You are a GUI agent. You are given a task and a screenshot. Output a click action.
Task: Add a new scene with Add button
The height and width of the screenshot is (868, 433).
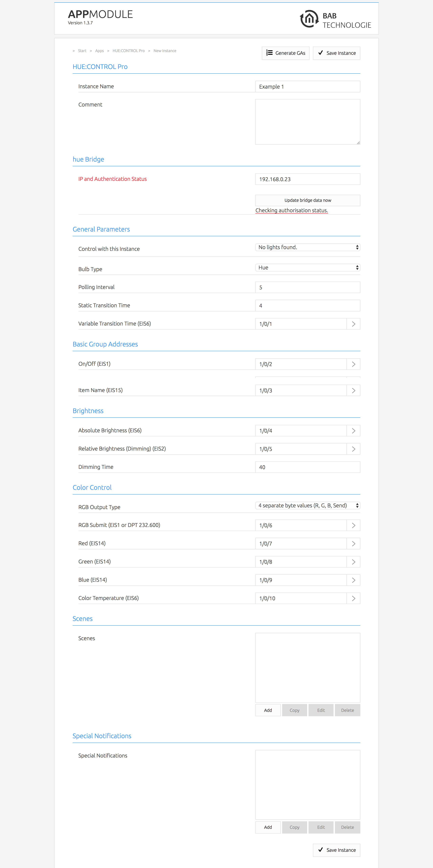pos(268,710)
